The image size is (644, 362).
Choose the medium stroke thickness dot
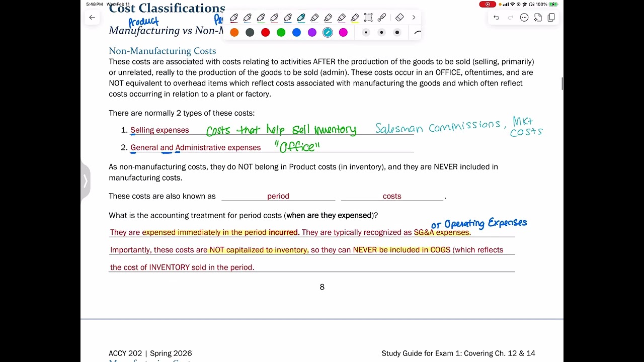[381, 33]
